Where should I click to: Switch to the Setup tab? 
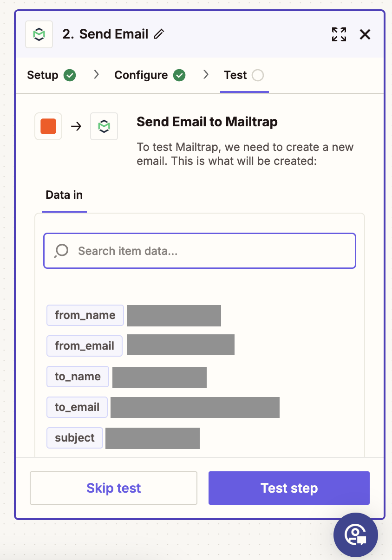click(43, 75)
